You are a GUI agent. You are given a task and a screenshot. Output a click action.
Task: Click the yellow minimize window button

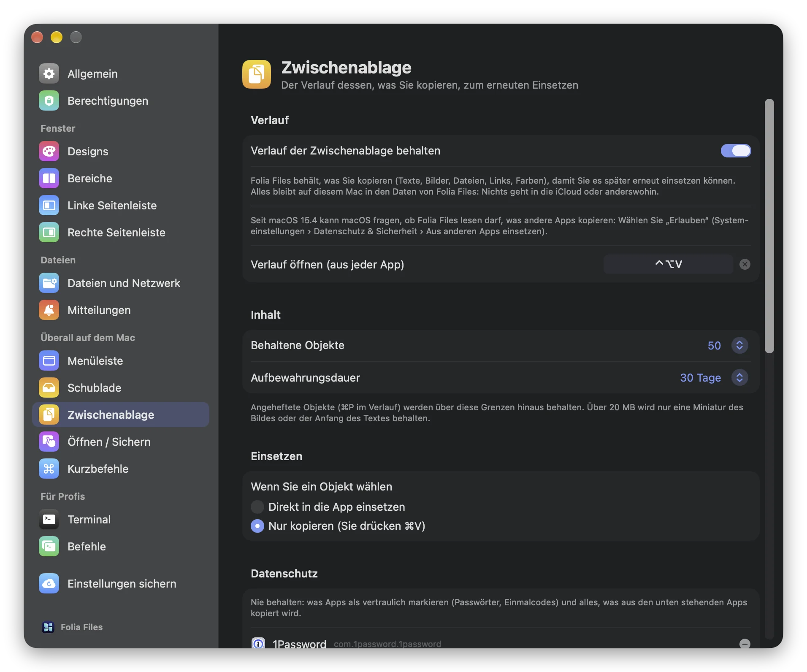57,37
